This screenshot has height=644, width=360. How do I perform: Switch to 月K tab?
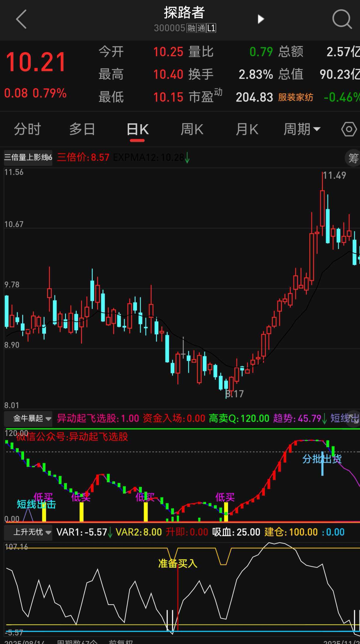[247, 129]
